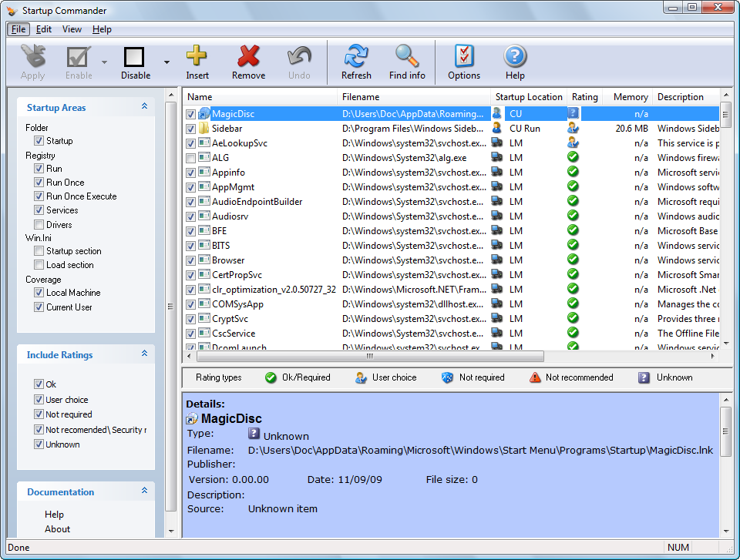Image resolution: width=740 pixels, height=560 pixels.
Task: Uncheck the Run Once Execute checkbox
Action: 39,196
